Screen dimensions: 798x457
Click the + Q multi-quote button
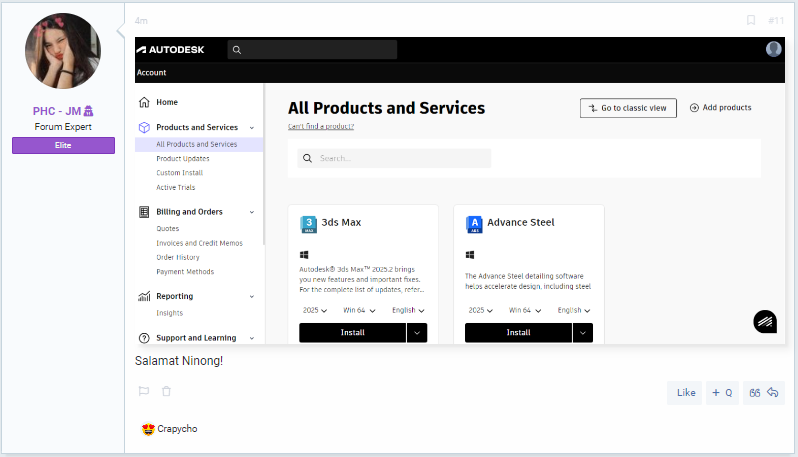[722, 393]
